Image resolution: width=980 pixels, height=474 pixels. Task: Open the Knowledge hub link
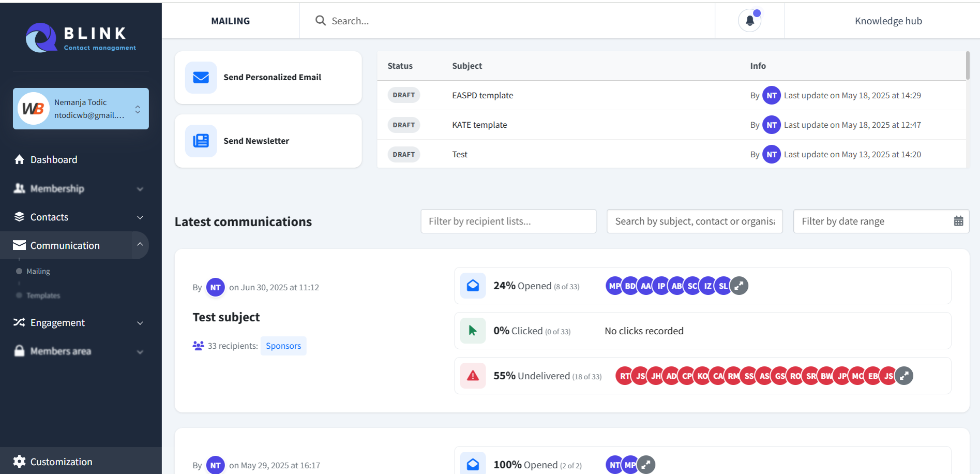pyautogui.click(x=888, y=21)
